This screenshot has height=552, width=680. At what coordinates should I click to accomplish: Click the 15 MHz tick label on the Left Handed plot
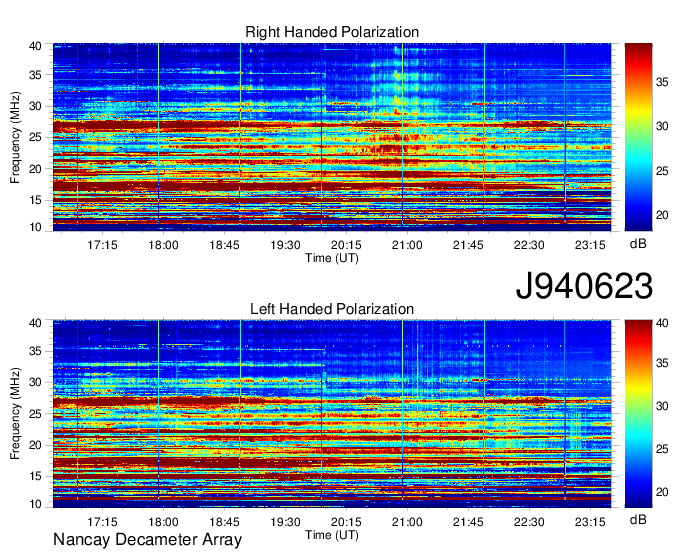[35, 476]
